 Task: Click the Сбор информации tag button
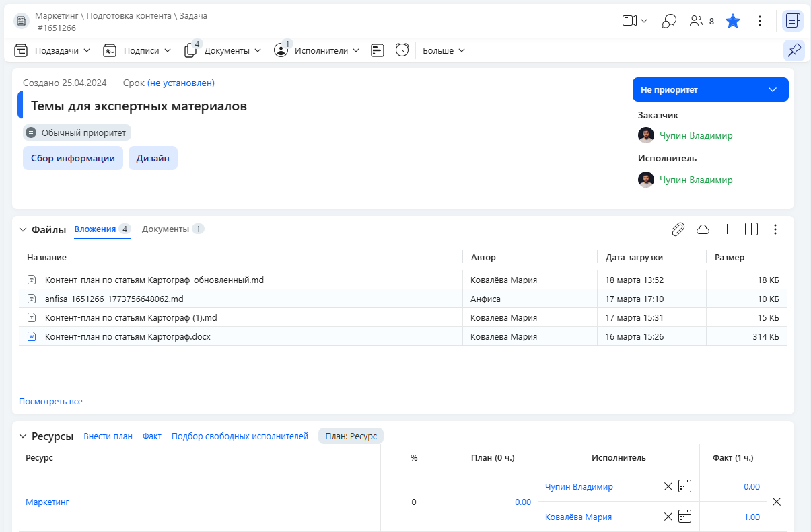pyautogui.click(x=73, y=159)
